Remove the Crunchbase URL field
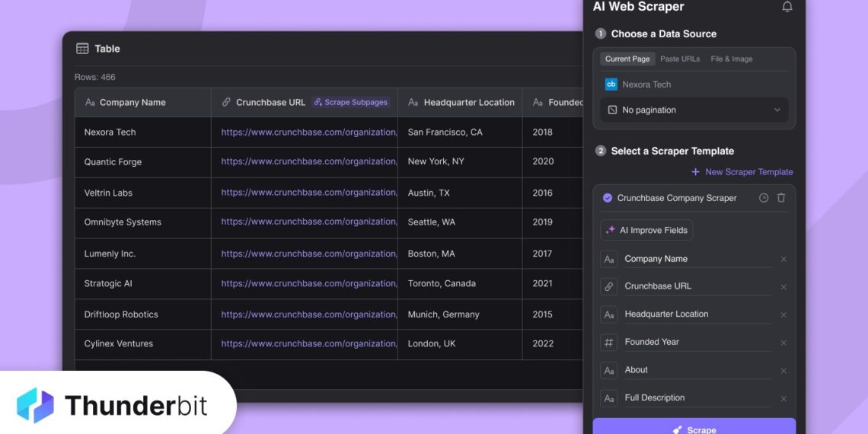This screenshot has height=434, width=868. (783, 287)
